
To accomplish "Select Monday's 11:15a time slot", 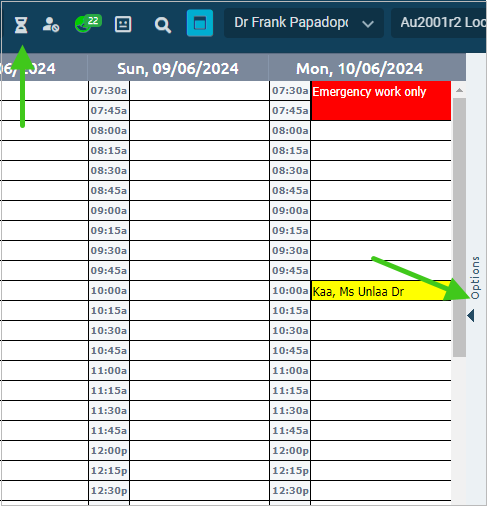I will point(381,391).
